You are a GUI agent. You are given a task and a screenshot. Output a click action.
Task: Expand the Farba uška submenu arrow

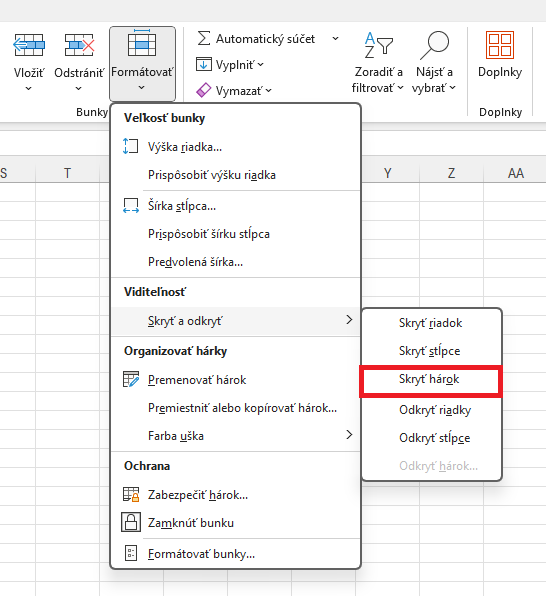coord(349,434)
